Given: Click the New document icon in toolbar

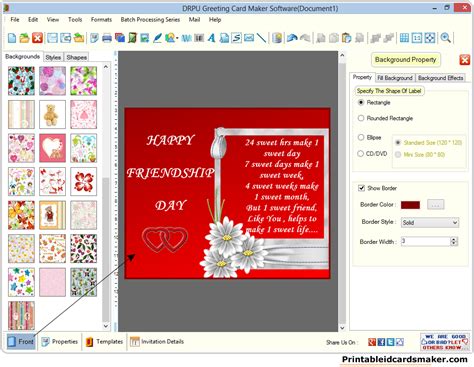Looking at the screenshot, I should [x=12, y=38].
